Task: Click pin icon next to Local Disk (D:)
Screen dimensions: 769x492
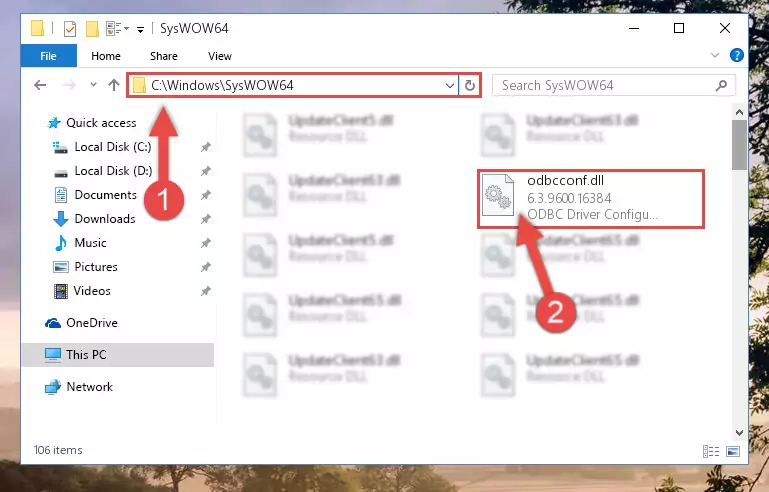Action: pos(205,171)
